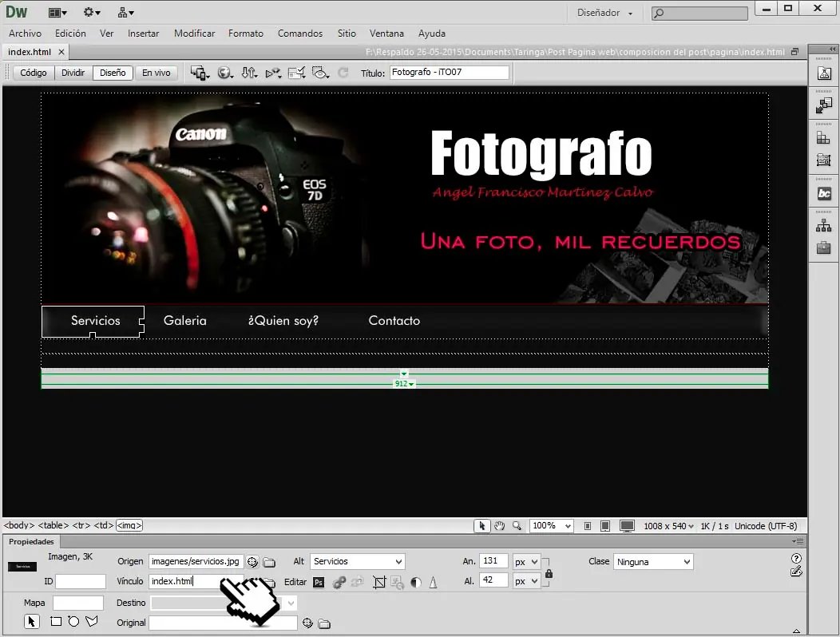Screen dimensions: 840x637
Task: Select the <tr> tag in tag selector
Action: [x=81, y=525]
